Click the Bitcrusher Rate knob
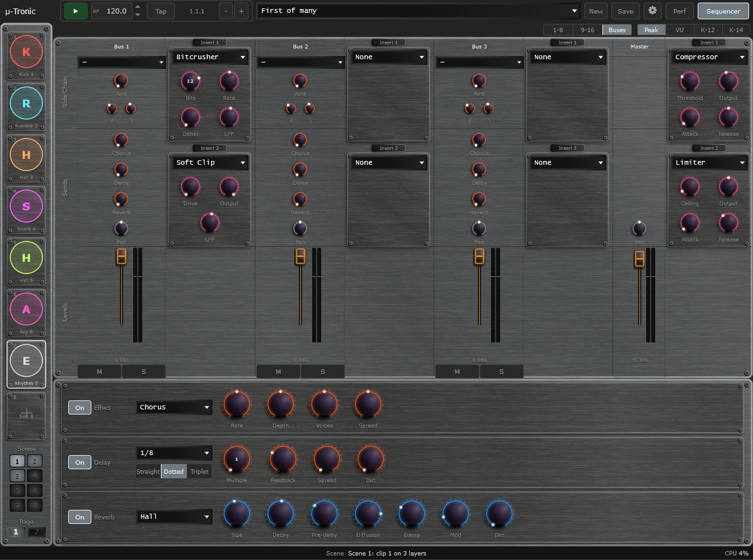Viewport: 753px width, 560px height. click(229, 81)
